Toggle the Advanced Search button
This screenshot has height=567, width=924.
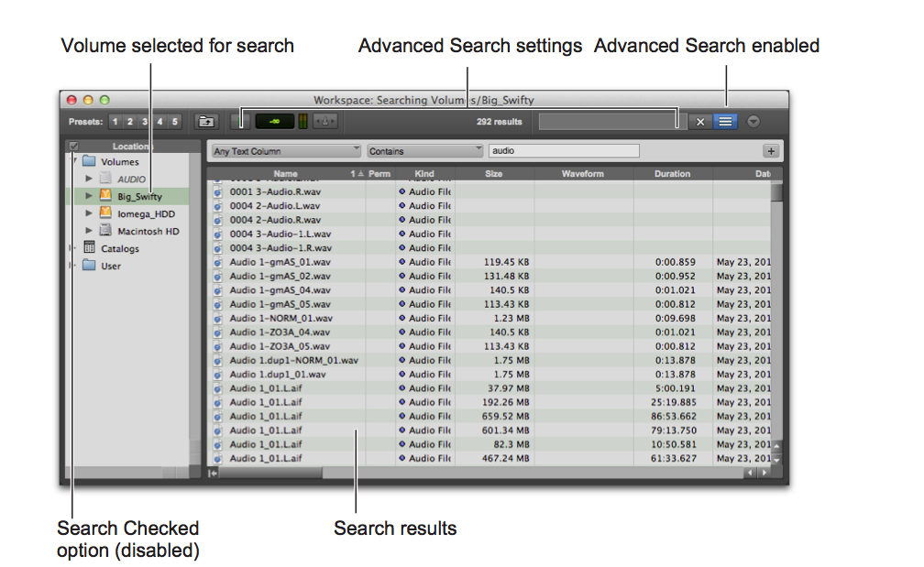click(725, 121)
